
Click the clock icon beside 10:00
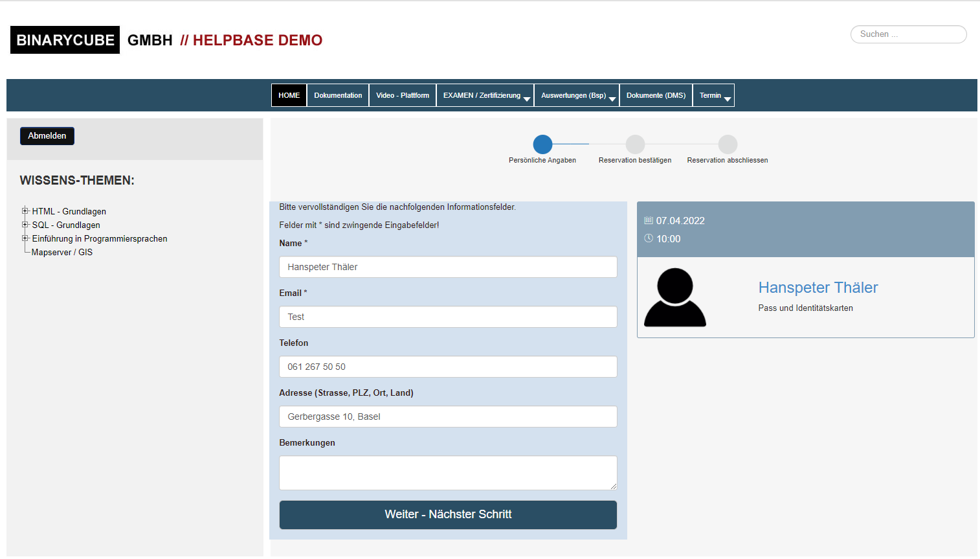pyautogui.click(x=648, y=238)
